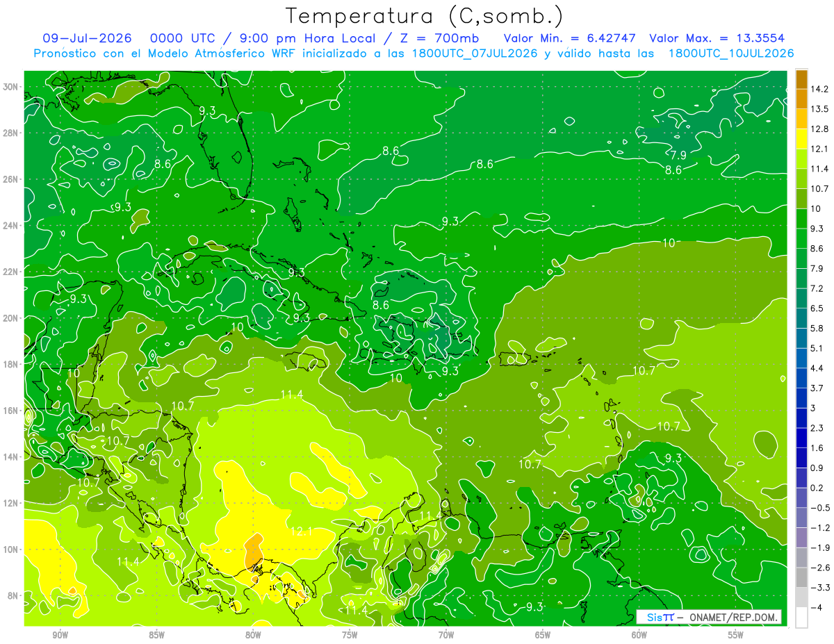The height and width of the screenshot is (644, 834).
Task: Click the orange colorbar segment above 14.2
Action: pyautogui.click(x=801, y=79)
